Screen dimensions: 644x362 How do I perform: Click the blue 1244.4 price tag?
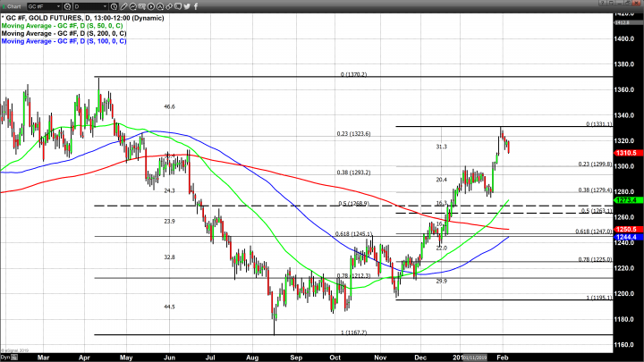(626, 237)
